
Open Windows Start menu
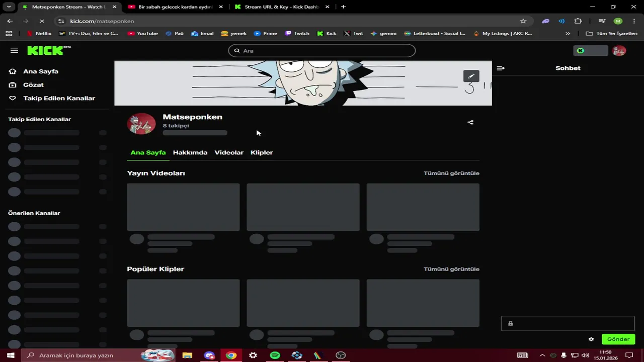tap(10, 355)
